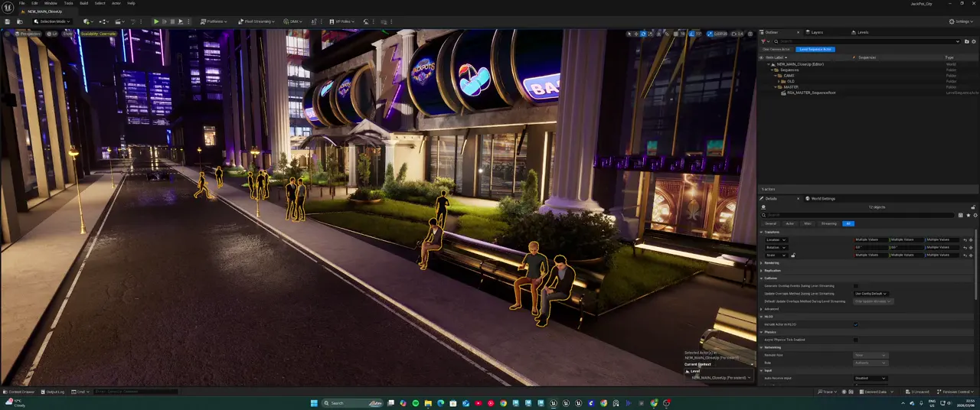Click the Level Sequence Actor filter button
980x410 pixels.
[815, 49]
